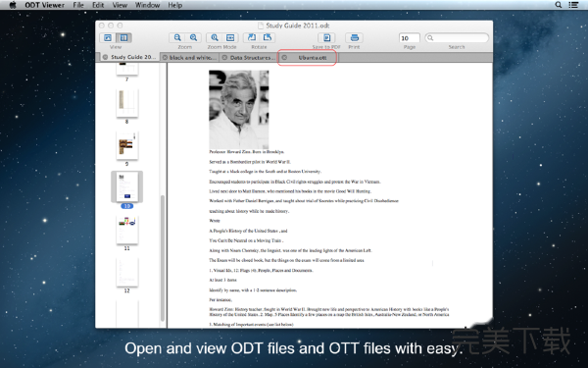Click the thumbnail sidebar scrollbar
588x368 pixels.
pos(163,259)
